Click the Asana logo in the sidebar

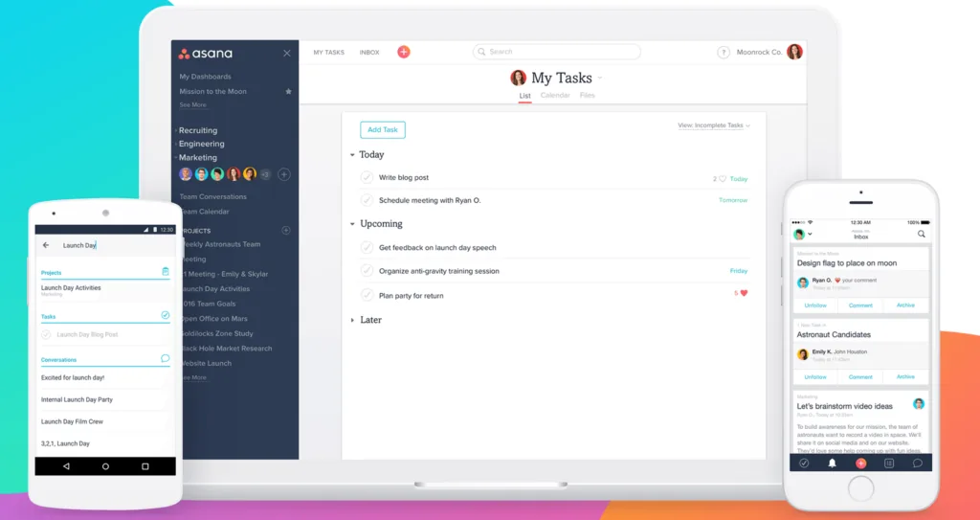(x=205, y=54)
